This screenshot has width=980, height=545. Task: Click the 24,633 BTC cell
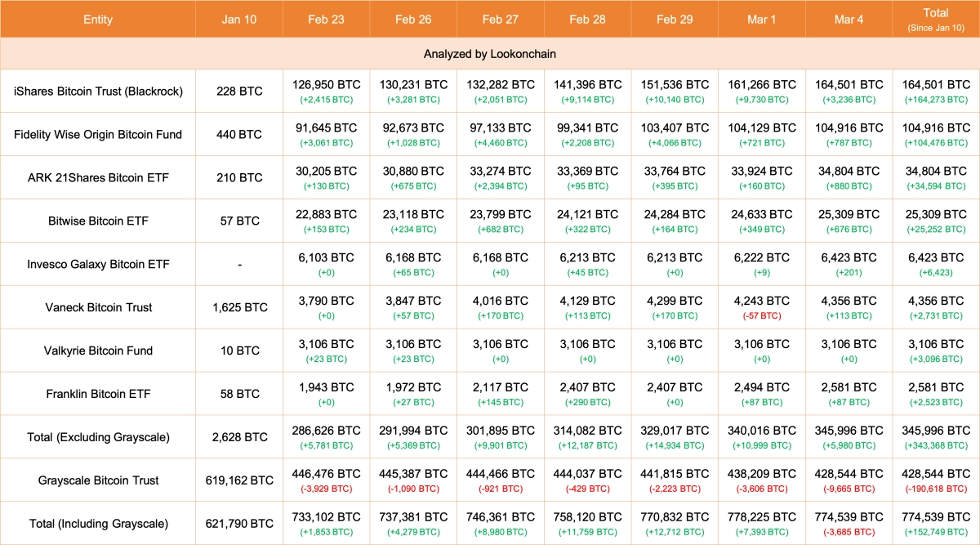[762, 221]
